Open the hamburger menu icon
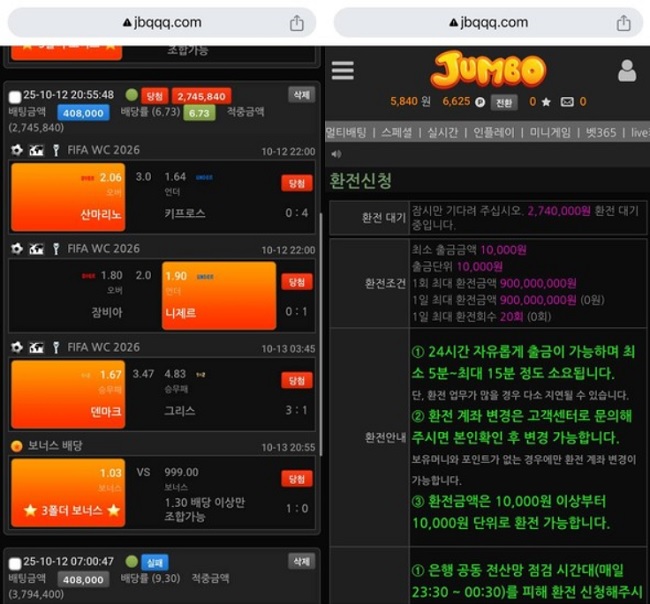This screenshot has height=604, width=650. [x=342, y=70]
